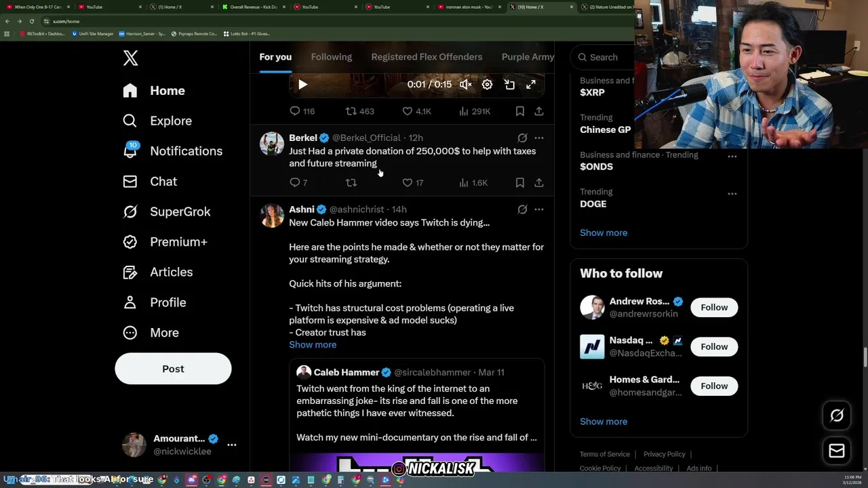Open Registered Flex Offenders tab
Image resolution: width=868 pixels, height=488 pixels.
tap(427, 57)
